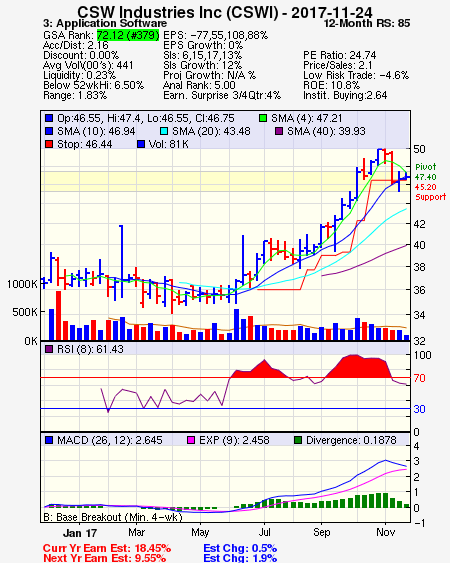The image size is (450, 563).
Task: Click the 'EPS Growth: 0%' line
Action: pyautogui.click(x=203, y=45)
